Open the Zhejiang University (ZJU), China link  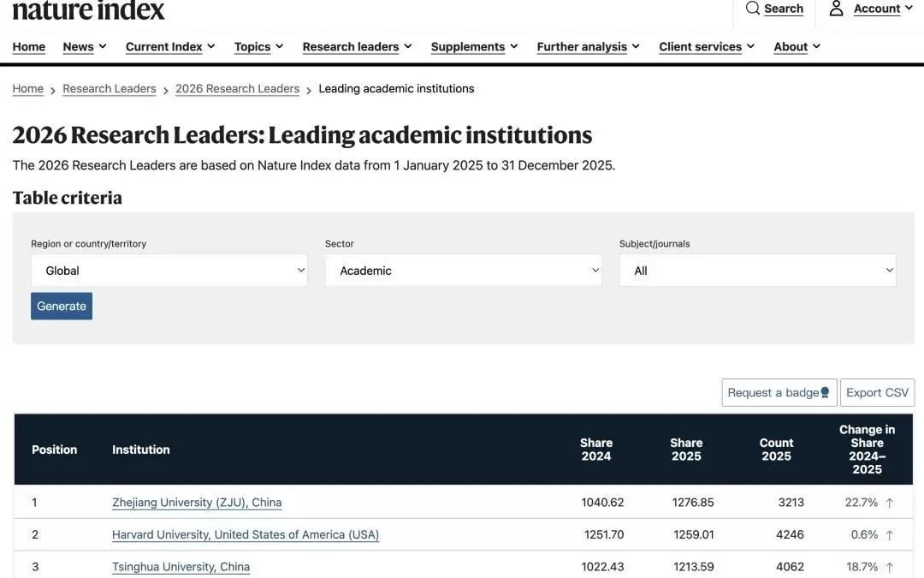tap(197, 503)
